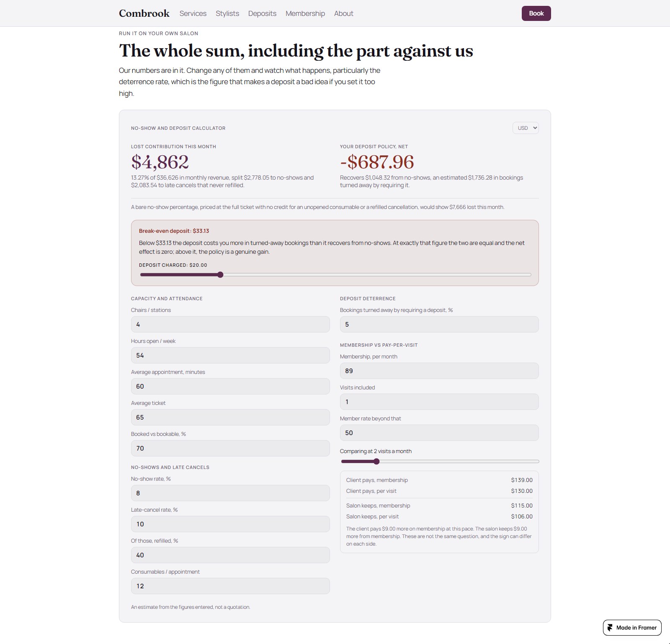Click the Book button
The width and height of the screenshot is (670, 644).
tap(536, 13)
